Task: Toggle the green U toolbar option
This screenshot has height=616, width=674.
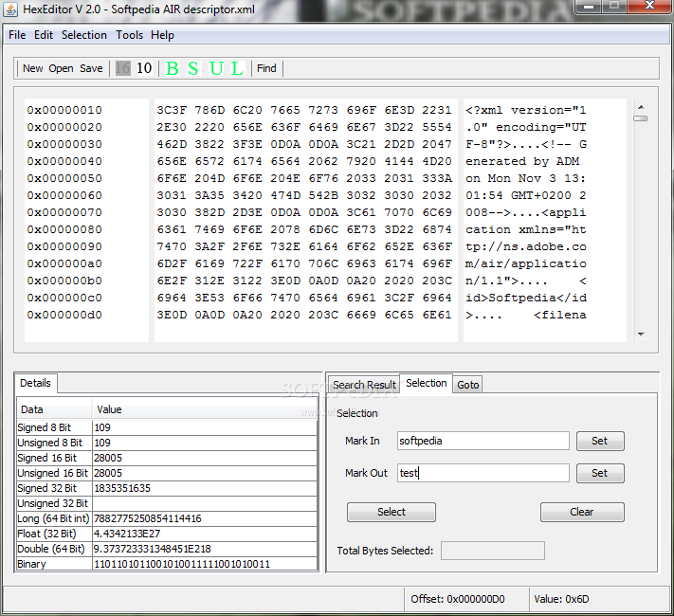Action: (216, 68)
